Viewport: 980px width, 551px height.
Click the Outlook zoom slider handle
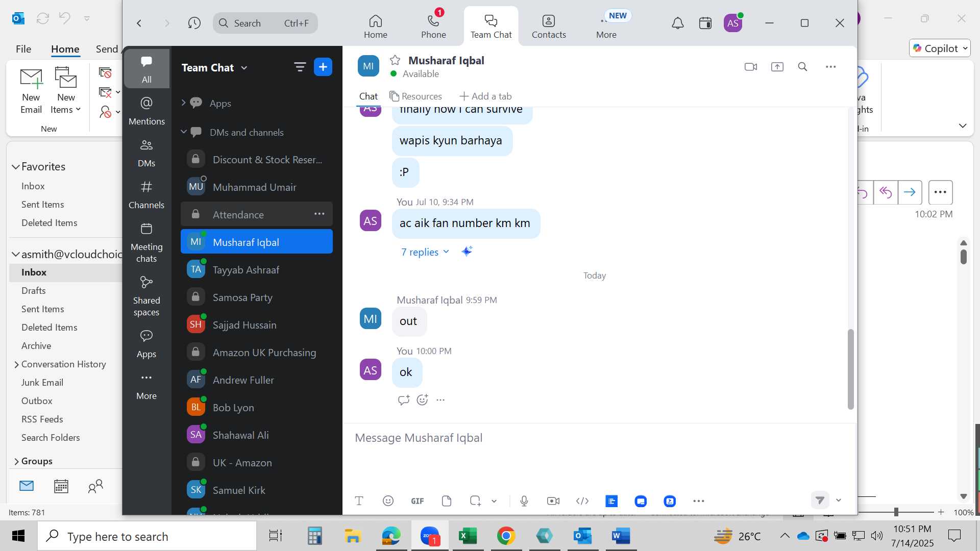tap(896, 512)
